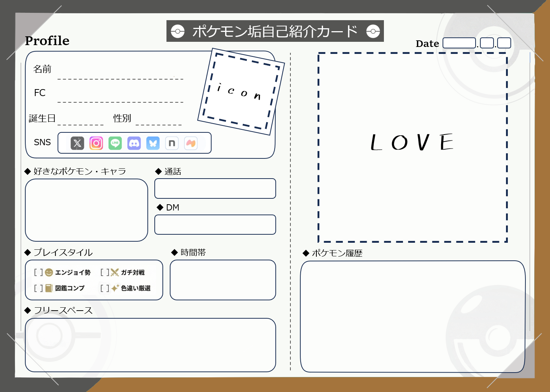Check the 色違い厳選 checkbox
The height and width of the screenshot is (392, 550).
pyautogui.click(x=105, y=288)
